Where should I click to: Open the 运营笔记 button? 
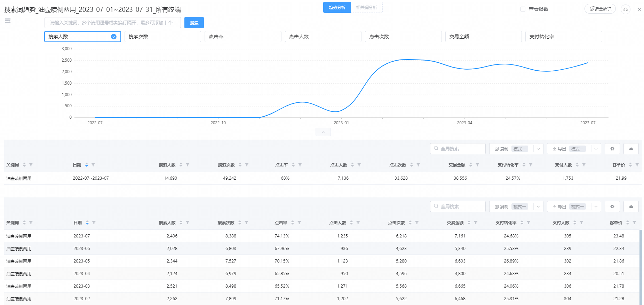click(600, 9)
